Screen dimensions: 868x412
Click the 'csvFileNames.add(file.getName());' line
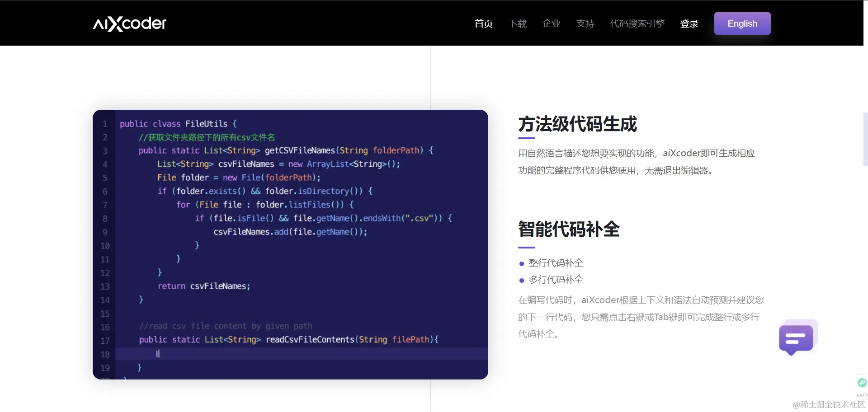pos(290,232)
